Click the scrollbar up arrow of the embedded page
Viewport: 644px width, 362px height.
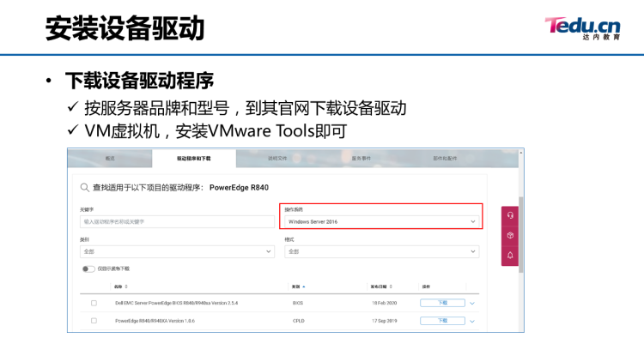[x=521, y=153]
